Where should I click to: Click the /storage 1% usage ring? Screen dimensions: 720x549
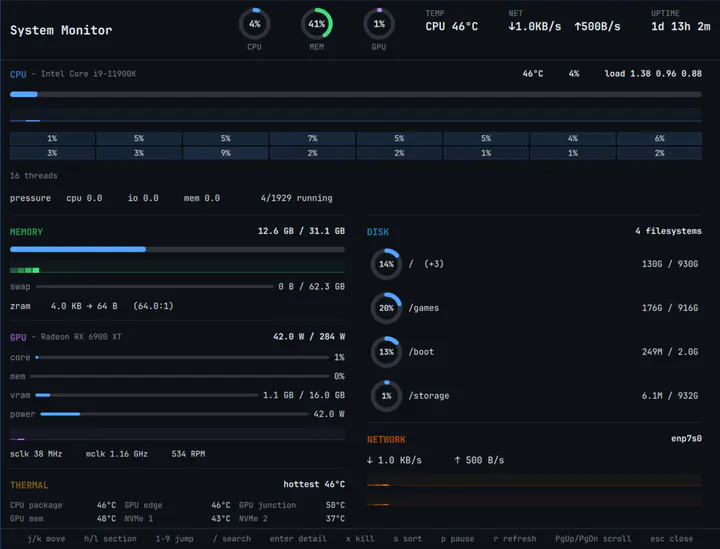click(386, 396)
